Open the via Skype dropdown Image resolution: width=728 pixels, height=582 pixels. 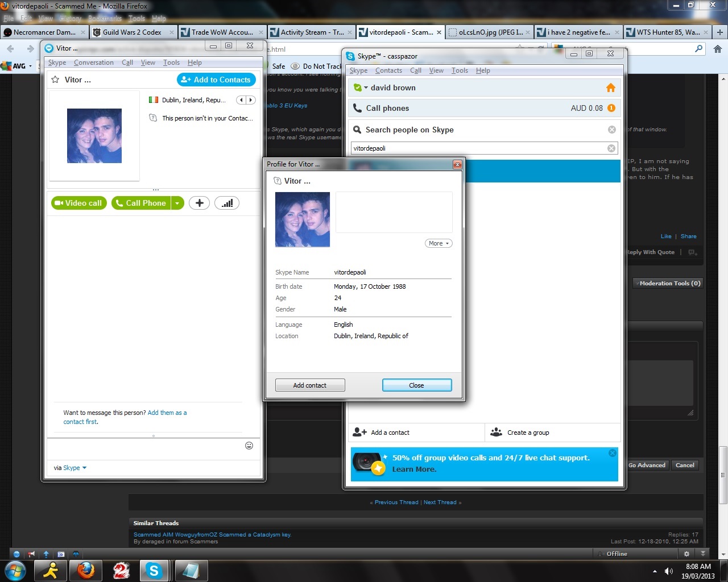(75, 468)
